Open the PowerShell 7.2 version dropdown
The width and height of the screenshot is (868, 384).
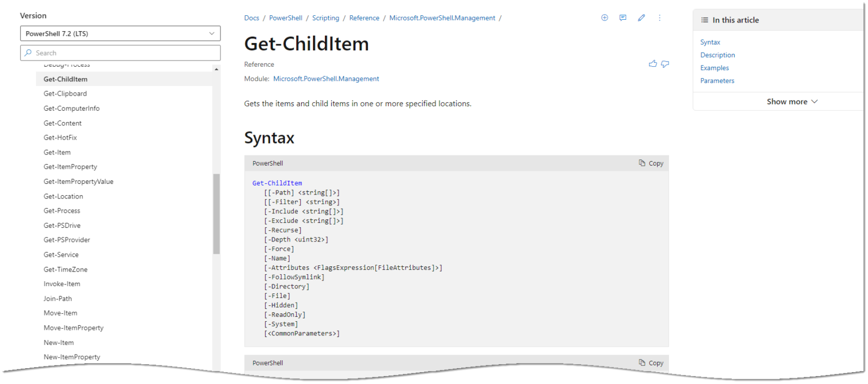[120, 33]
